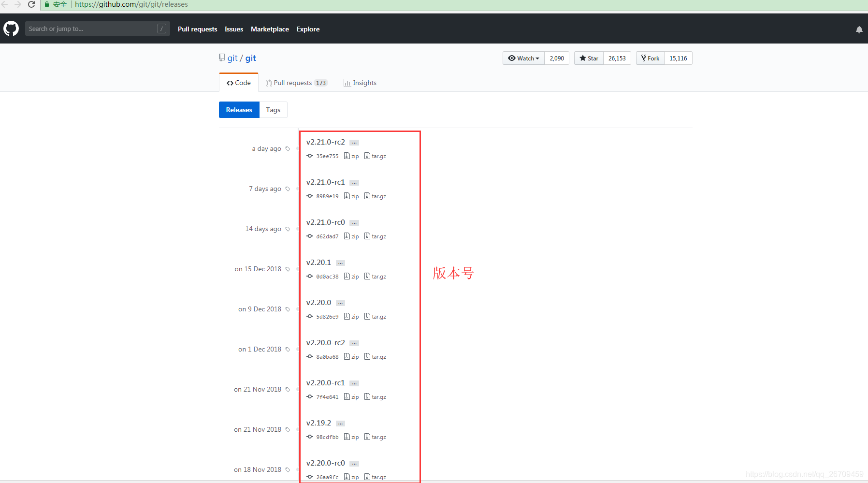This screenshot has height=483, width=868.
Task: Click the zip file icon for v2.19.2
Action: 347,437
